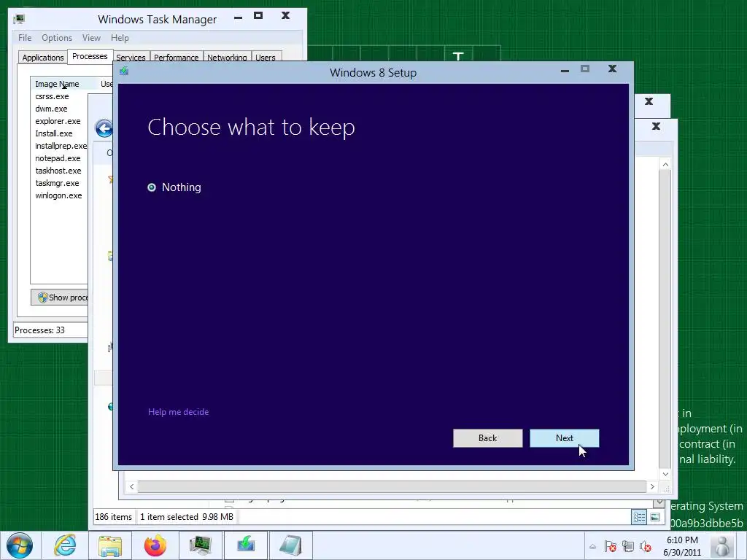Click the 186 items status text
Image resolution: width=747 pixels, height=560 pixels.
(113, 517)
